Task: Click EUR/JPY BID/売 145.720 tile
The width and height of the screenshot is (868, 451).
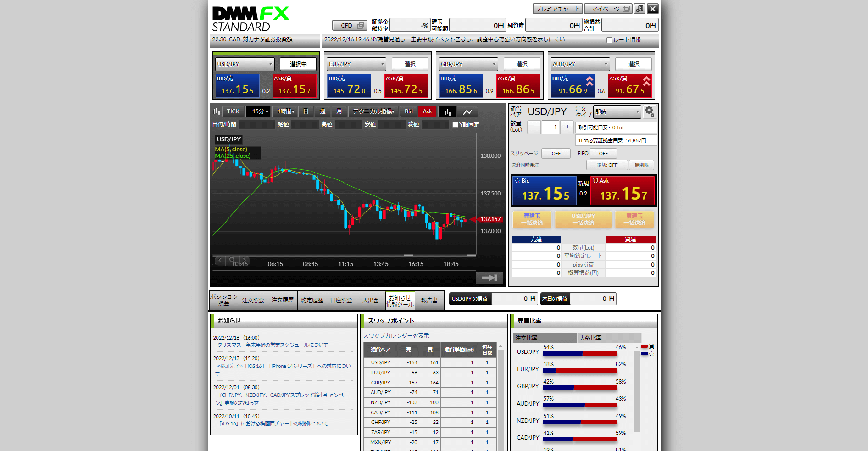Action: tap(349, 86)
